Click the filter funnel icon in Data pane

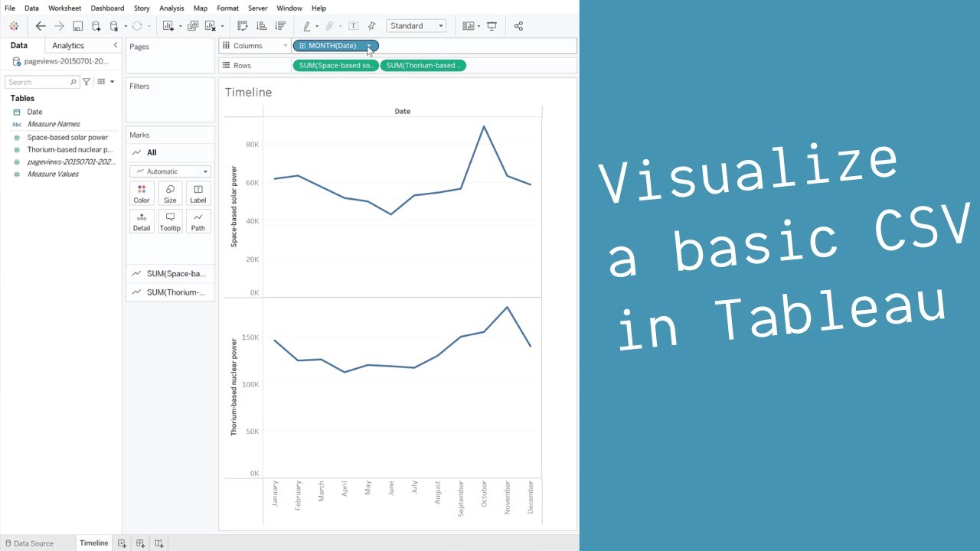[x=87, y=82]
